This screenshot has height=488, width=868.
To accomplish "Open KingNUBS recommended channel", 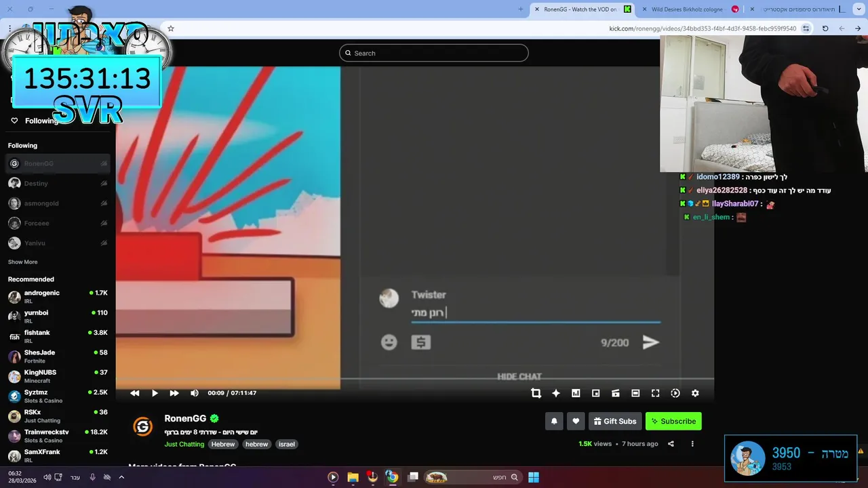I will (58, 376).
